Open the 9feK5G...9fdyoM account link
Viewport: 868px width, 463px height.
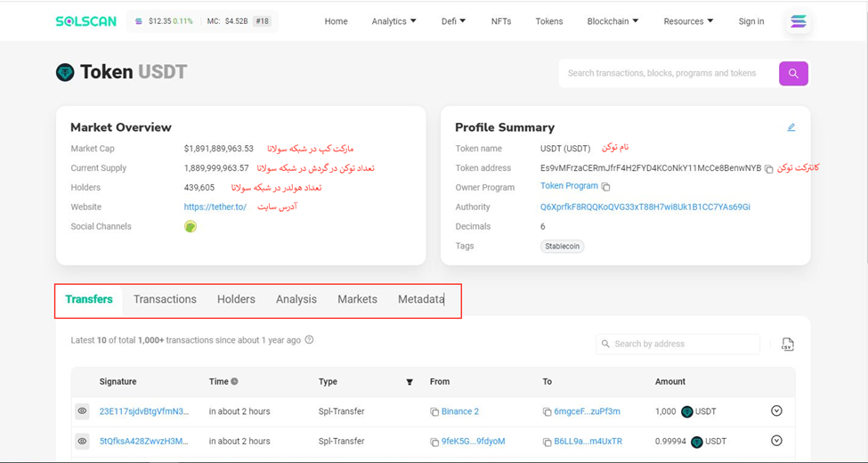point(474,442)
